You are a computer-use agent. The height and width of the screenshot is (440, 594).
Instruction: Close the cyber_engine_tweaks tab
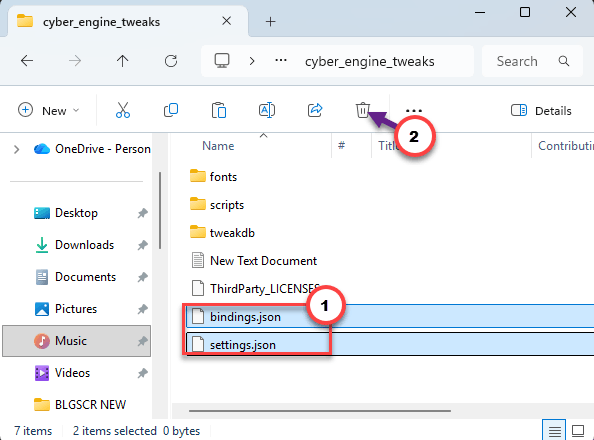227,21
